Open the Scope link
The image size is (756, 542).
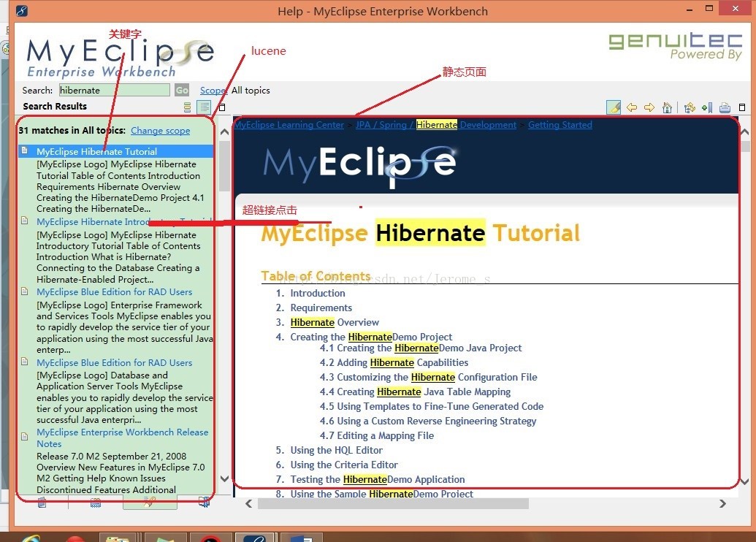[213, 90]
